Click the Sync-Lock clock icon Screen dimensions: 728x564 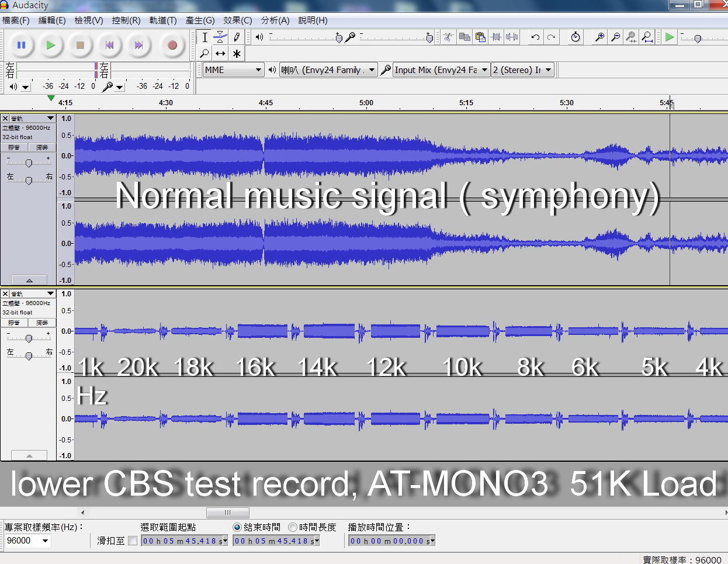(576, 37)
